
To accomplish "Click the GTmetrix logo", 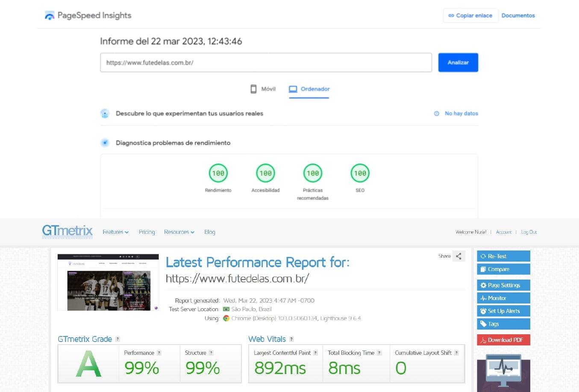I will pos(67,231).
